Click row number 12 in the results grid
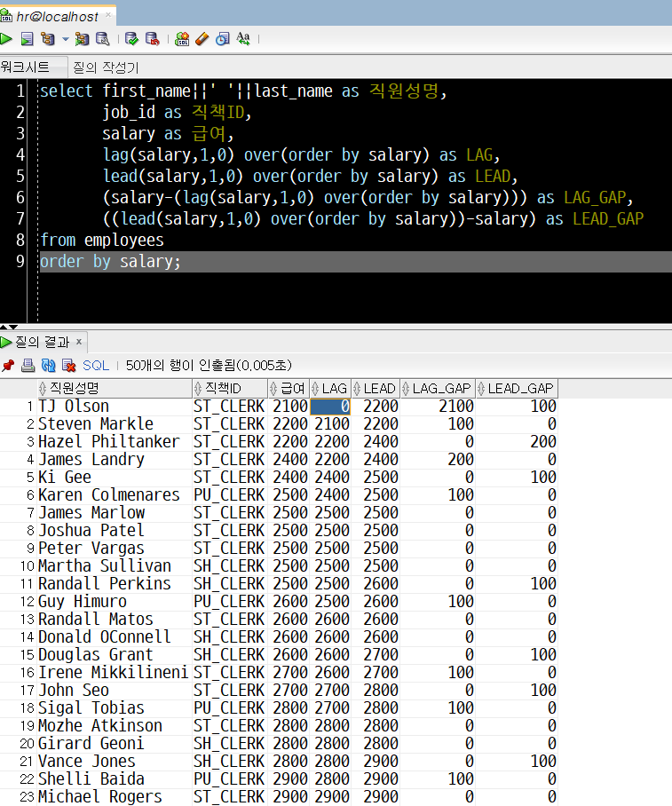 (28, 602)
